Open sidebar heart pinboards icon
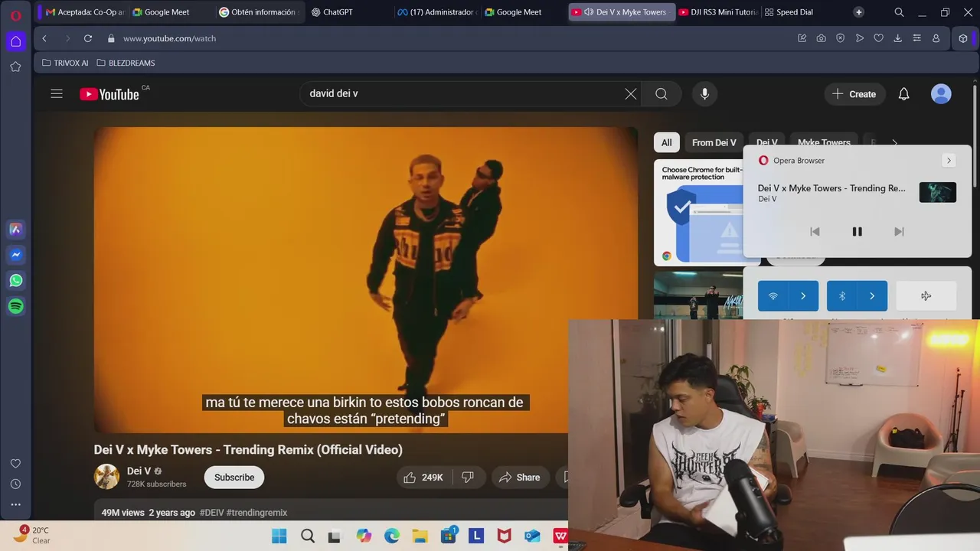This screenshot has height=551, width=980. [15, 464]
